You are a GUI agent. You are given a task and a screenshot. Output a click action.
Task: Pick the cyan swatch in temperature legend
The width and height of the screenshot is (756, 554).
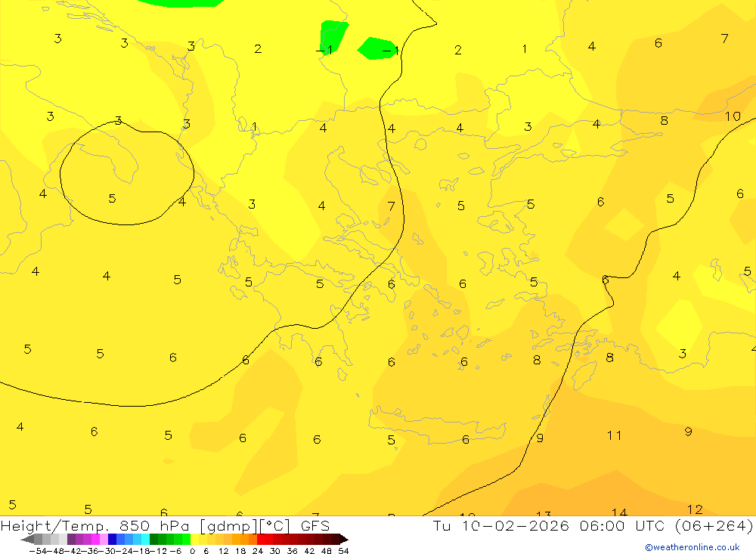pyautogui.click(x=145, y=540)
